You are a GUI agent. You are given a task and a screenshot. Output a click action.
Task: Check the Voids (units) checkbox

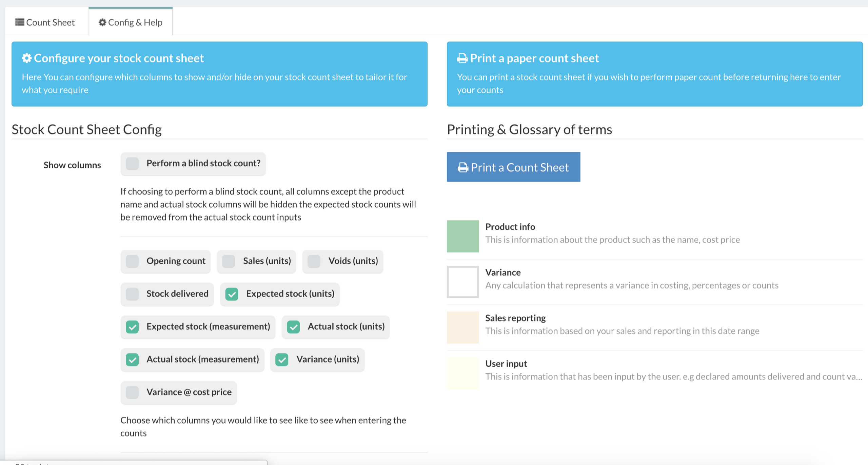[314, 261]
